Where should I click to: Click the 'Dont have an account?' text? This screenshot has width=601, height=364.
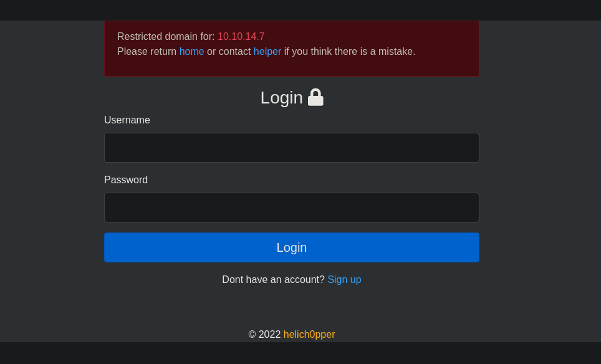click(x=273, y=280)
